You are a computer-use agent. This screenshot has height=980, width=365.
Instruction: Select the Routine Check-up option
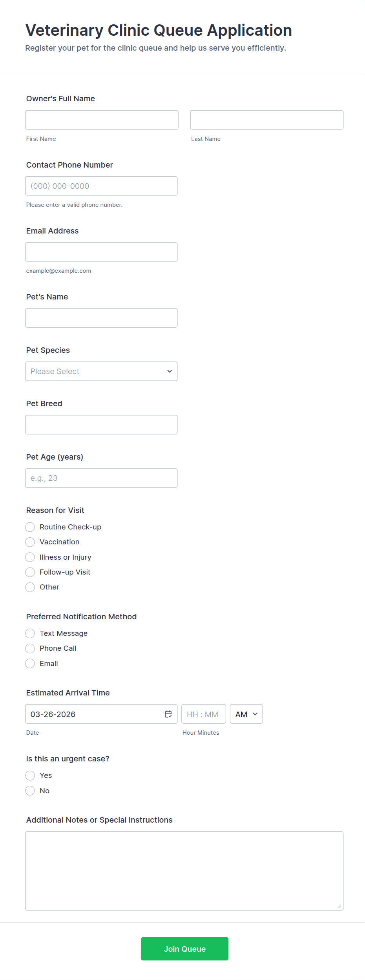(30, 527)
